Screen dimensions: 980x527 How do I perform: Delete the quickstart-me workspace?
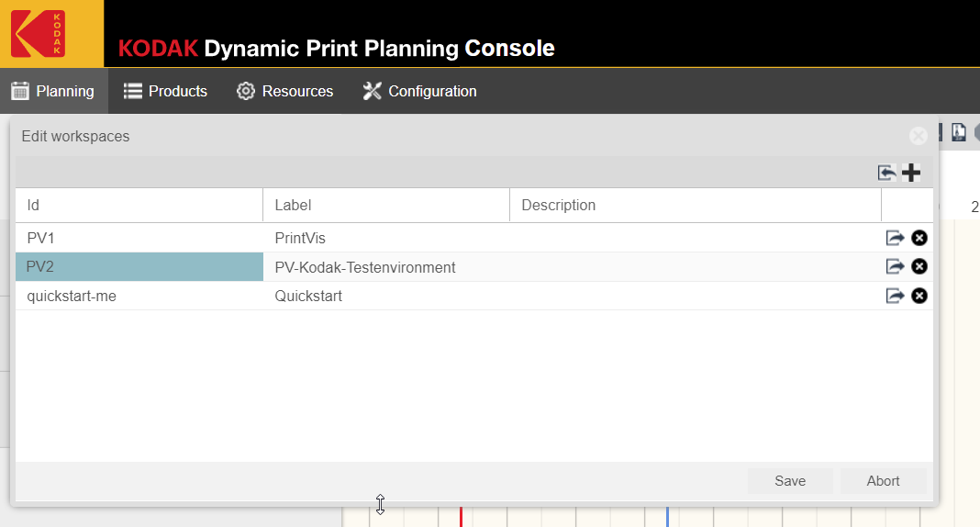coord(919,296)
